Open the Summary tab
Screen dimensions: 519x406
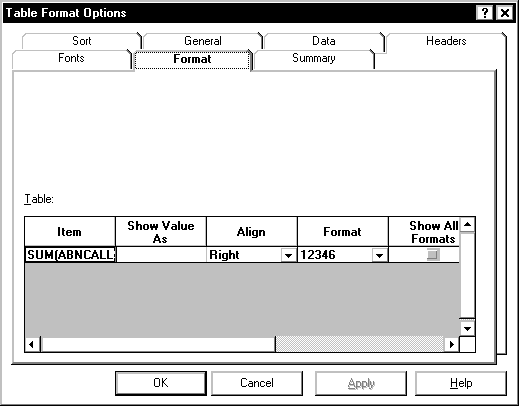coord(314,58)
